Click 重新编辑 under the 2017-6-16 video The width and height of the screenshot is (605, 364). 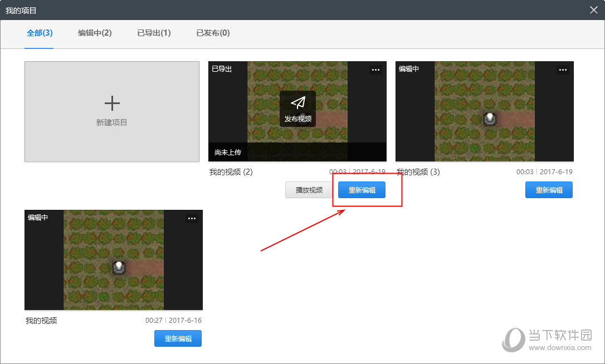tap(178, 338)
